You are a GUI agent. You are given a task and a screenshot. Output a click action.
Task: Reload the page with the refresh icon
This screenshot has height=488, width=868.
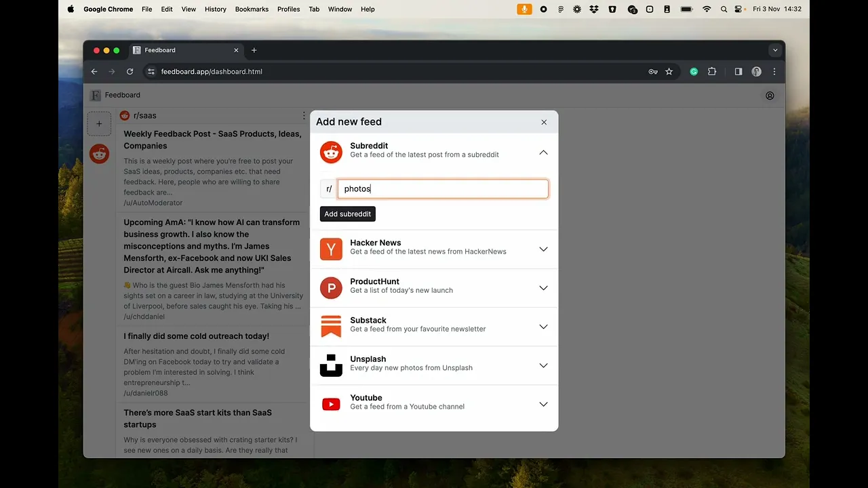(x=130, y=71)
